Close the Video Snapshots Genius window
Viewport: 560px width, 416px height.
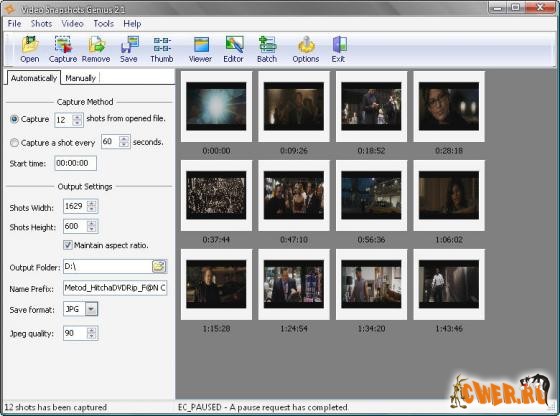tap(540, 7)
